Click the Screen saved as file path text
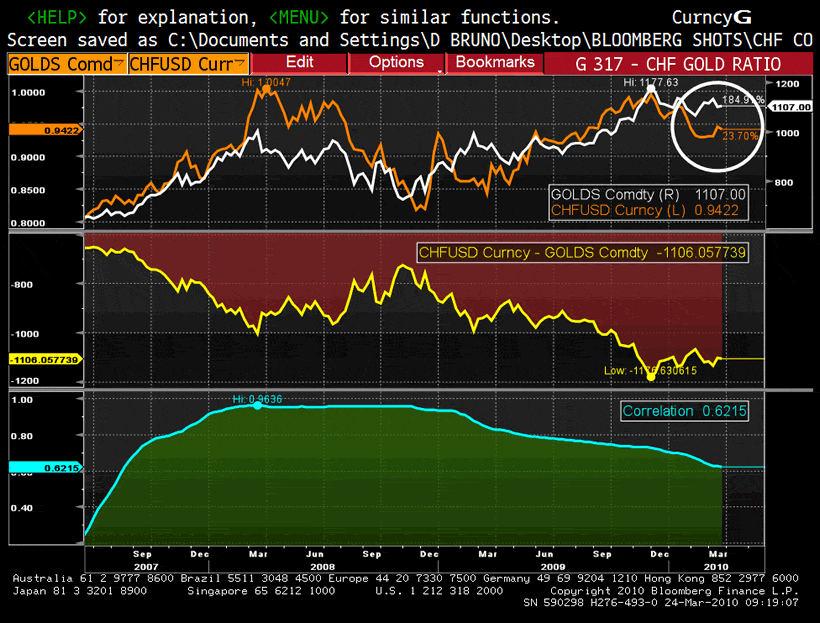820x623 pixels. tap(410, 40)
